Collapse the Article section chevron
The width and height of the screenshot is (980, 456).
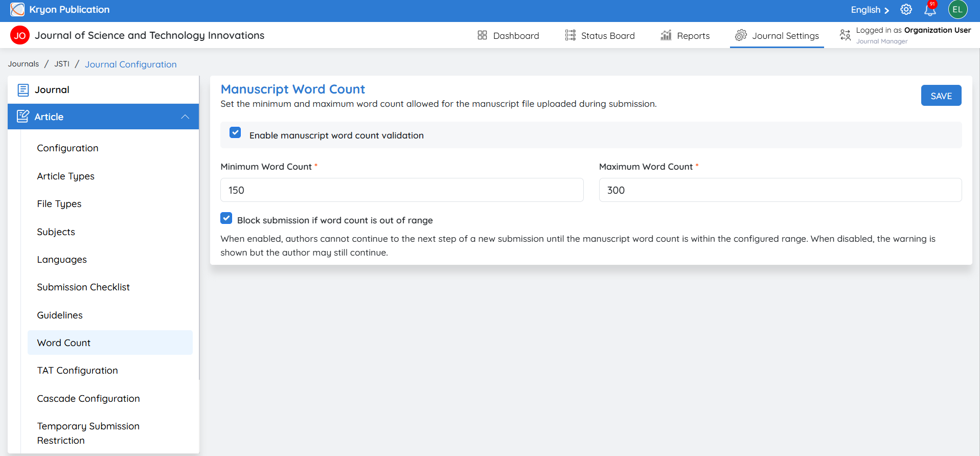click(x=185, y=117)
